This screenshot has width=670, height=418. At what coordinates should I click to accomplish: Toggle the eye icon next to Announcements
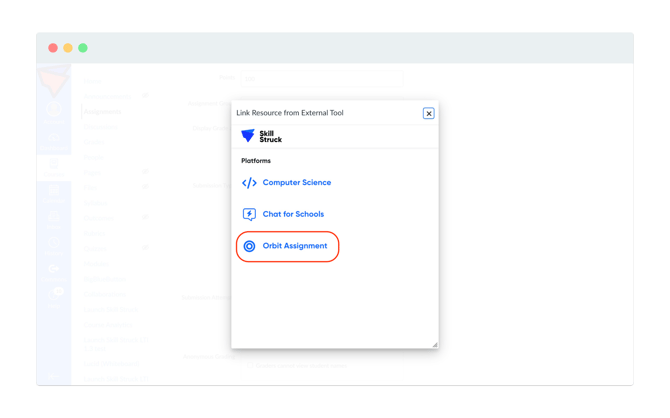click(x=145, y=95)
